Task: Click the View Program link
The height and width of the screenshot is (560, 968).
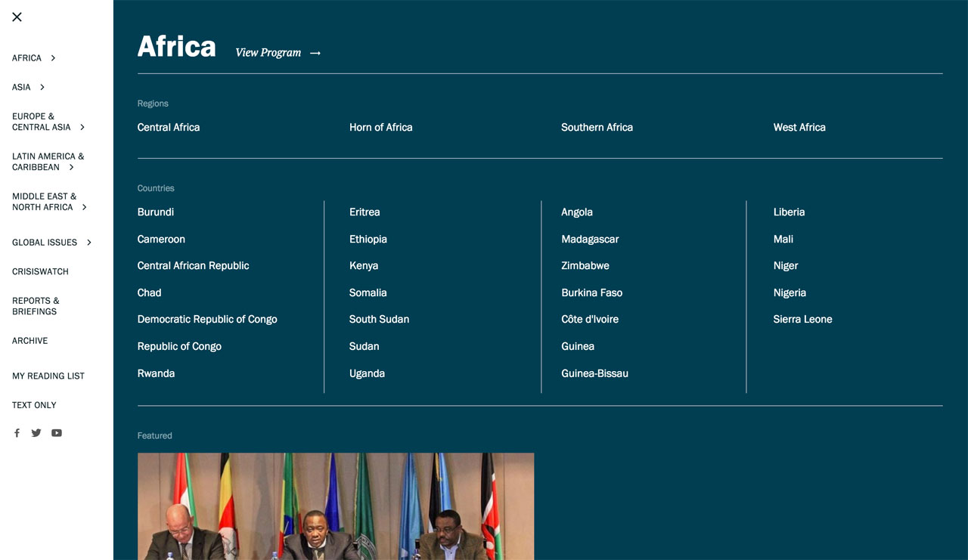Action: click(x=278, y=52)
